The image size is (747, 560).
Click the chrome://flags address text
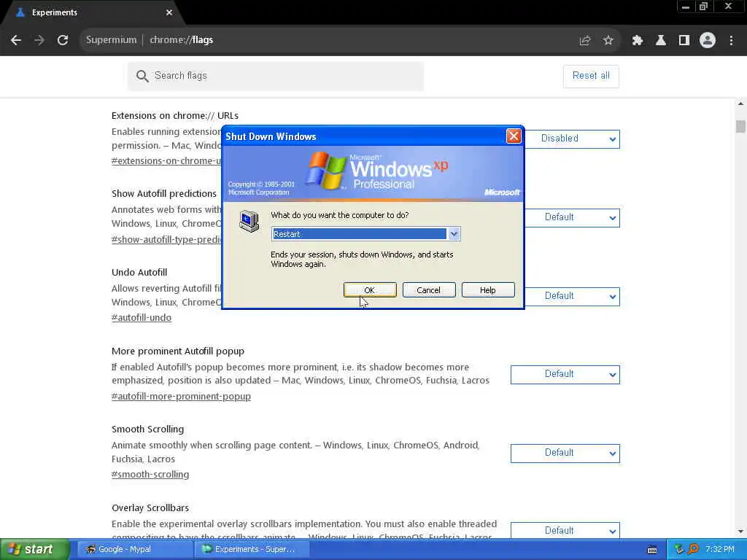(182, 40)
